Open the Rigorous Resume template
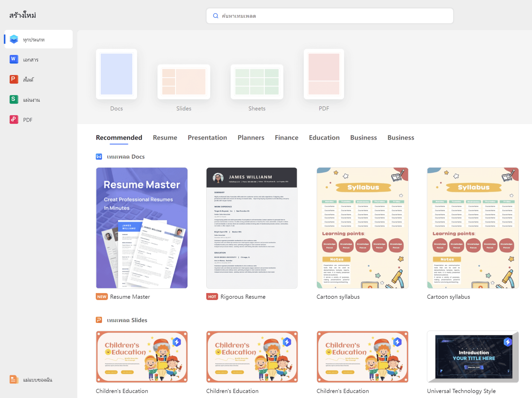This screenshot has height=398, width=532. (x=252, y=228)
